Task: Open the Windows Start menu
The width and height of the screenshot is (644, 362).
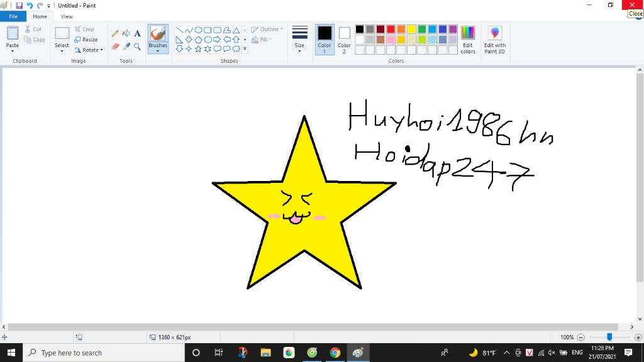Action: (x=11, y=353)
